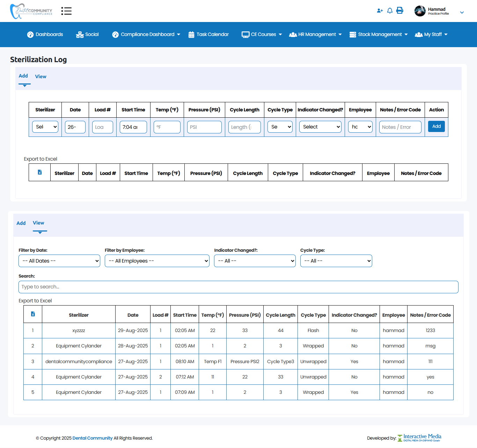This screenshot has width=477, height=448.
Task: Open the Cycle Type filter dropdown
Action: click(x=336, y=261)
